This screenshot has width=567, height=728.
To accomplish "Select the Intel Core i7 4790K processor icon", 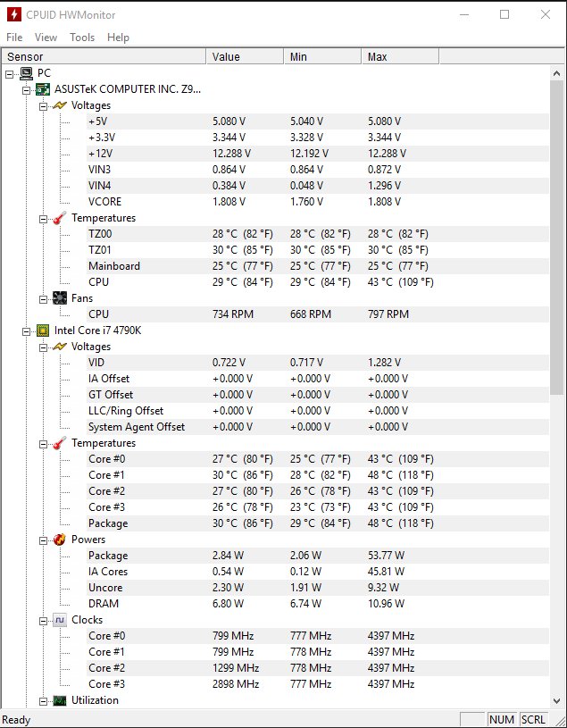I will pos(43,330).
